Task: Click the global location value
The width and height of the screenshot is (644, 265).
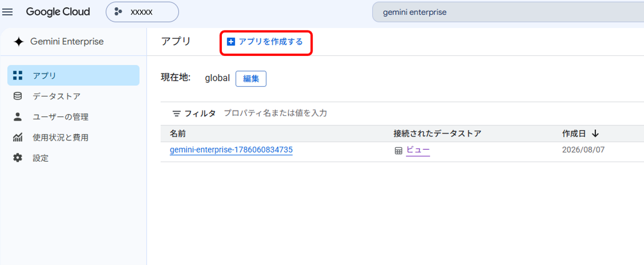Action: tap(217, 78)
